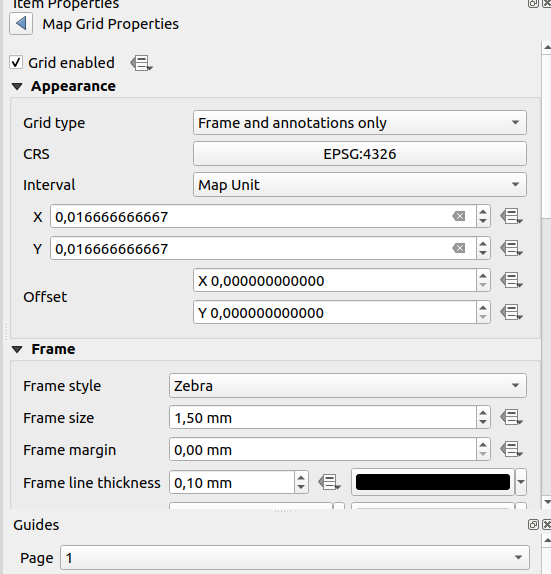
Task: Open data-defined override for Frame size
Action: coord(511,417)
